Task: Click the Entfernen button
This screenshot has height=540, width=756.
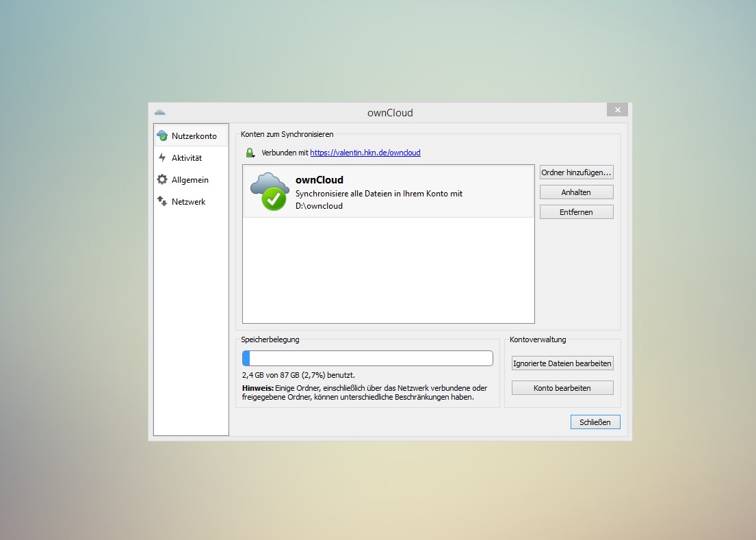Action: (576, 211)
